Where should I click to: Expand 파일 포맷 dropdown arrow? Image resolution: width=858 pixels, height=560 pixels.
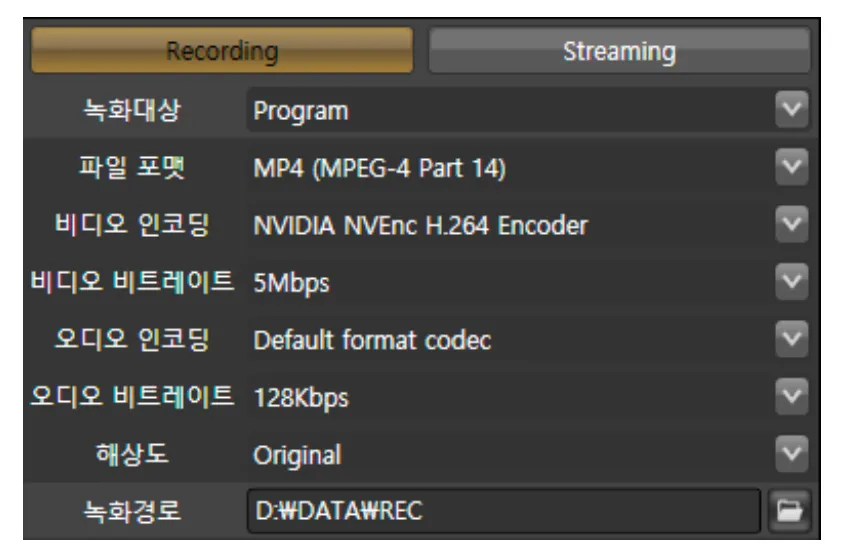coord(791,166)
